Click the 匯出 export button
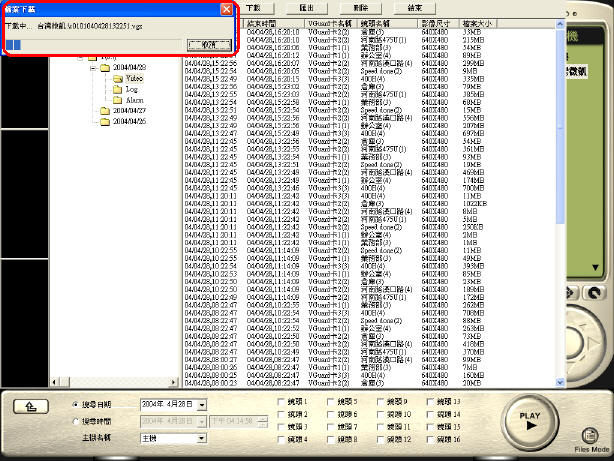 (307, 8)
